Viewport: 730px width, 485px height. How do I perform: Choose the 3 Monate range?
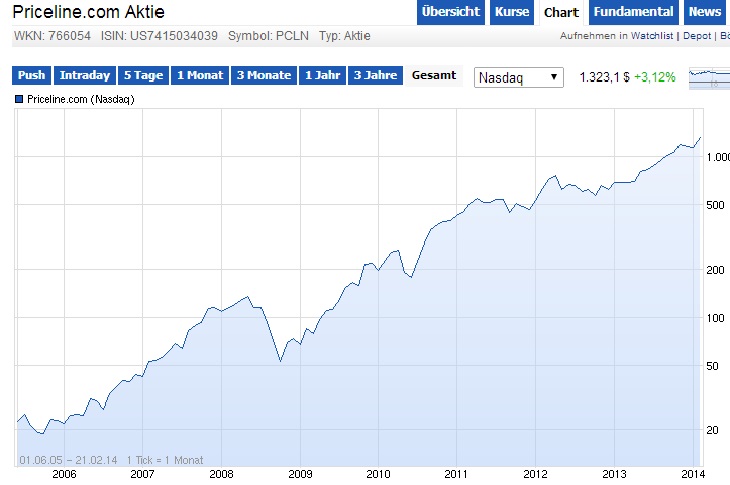[263, 75]
